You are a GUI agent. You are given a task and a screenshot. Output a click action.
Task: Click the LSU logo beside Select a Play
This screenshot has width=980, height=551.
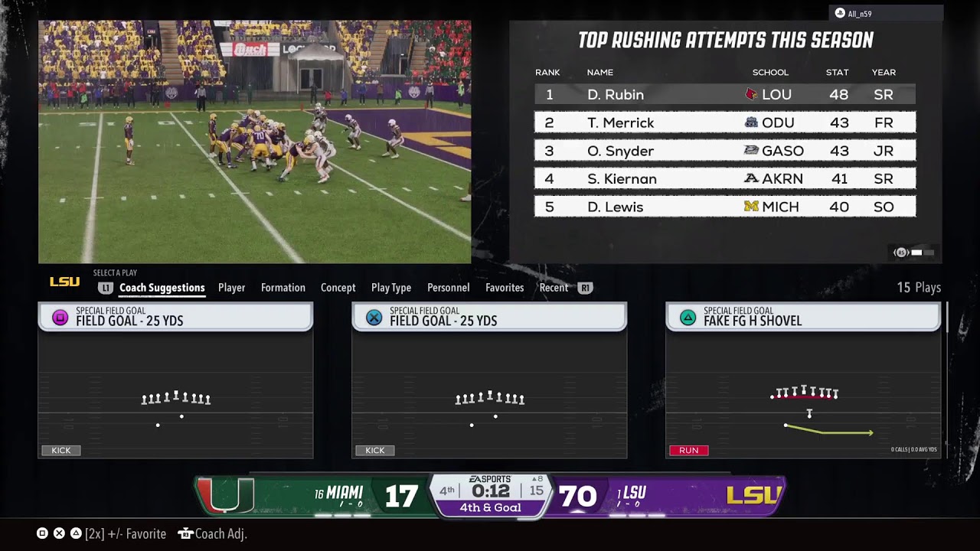(x=64, y=282)
